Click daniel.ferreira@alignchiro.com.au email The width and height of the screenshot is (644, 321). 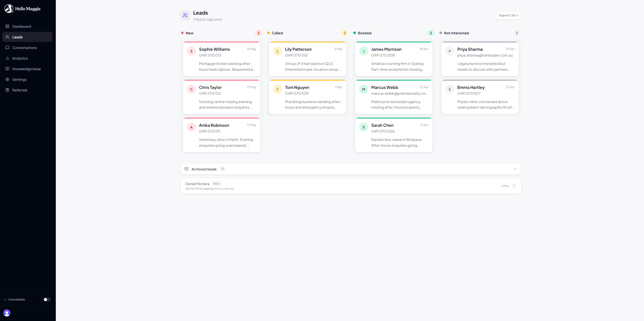210,189
